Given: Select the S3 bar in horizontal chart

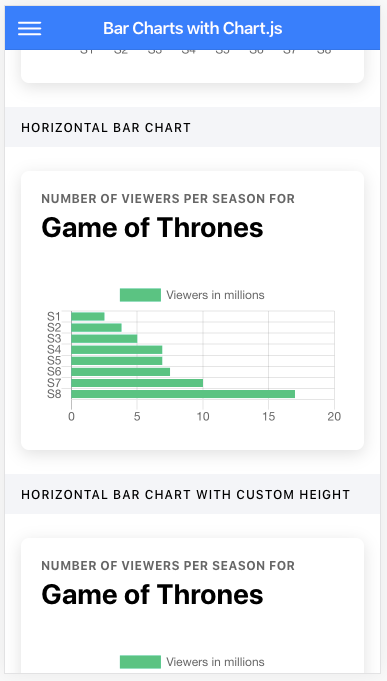Looking at the screenshot, I should (104, 339).
